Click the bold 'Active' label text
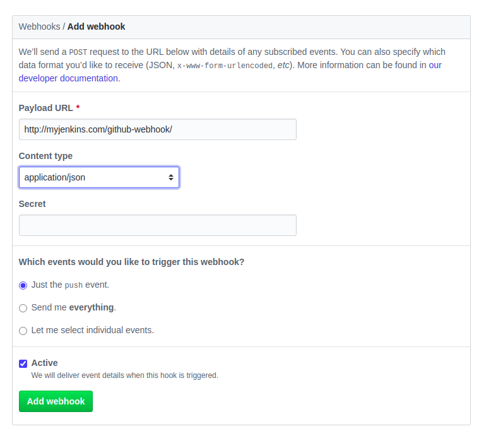Image resolution: width=498 pixels, height=448 pixels. pyautogui.click(x=44, y=363)
